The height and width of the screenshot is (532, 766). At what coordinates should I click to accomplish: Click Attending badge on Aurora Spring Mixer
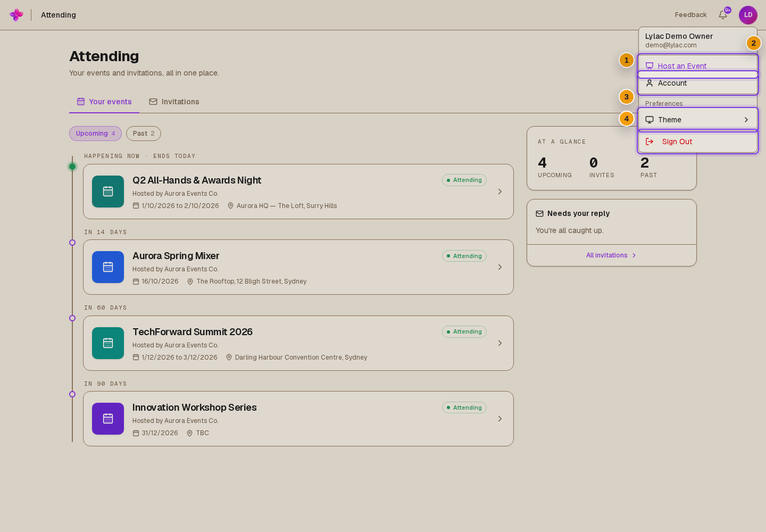(464, 256)
